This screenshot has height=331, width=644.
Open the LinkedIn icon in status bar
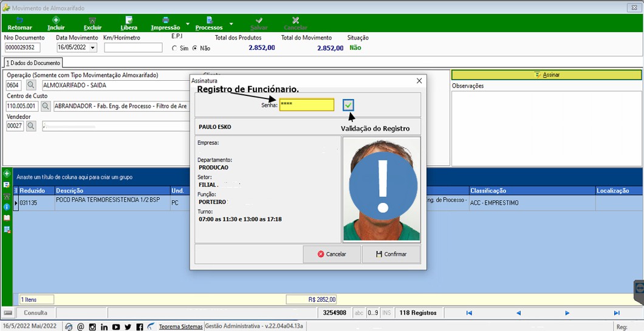104,327
